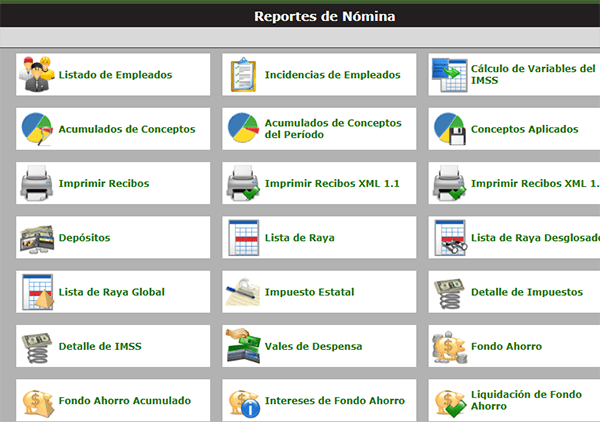The width and height of the screenshot is (600, 422).
Task: Click the Acumulados de Conceptos pie chart icon
Action: click(38, 129)
